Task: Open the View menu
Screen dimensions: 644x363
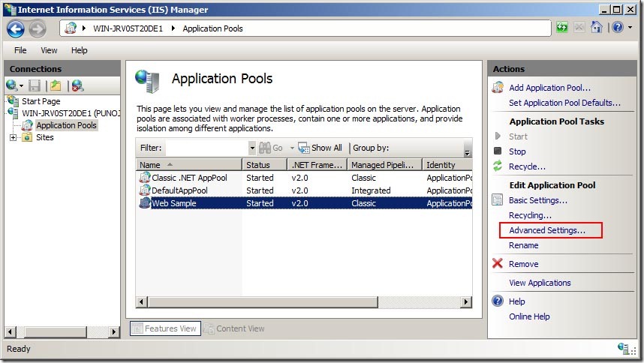Action: [x=49, y=50]
